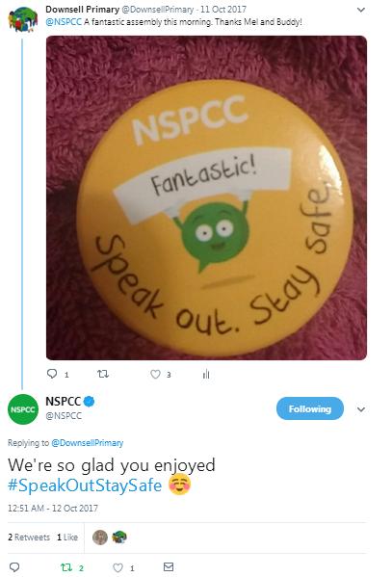Open the #SpeakOutStaySafe hashtag

[x=85, y=485]
